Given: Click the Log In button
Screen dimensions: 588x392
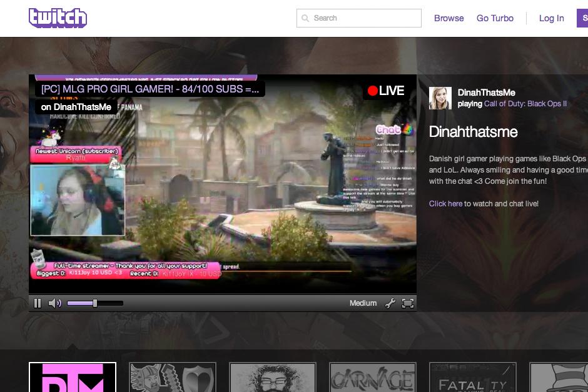Looking at the screenshot, I should pos(551,18).
